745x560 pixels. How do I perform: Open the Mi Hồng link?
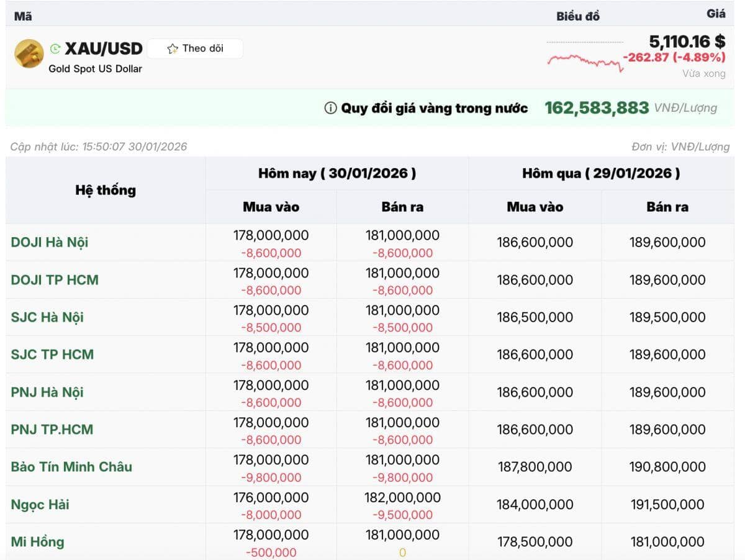coord(37,541)
